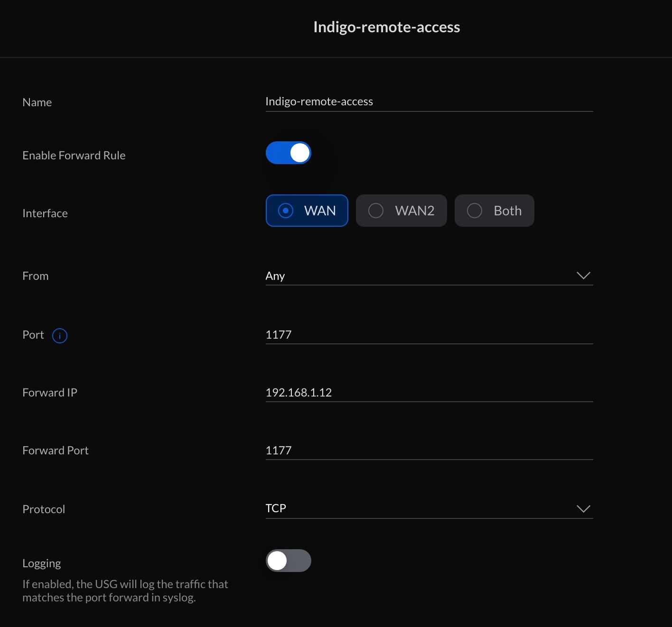
Task: Select the WAN interface radio button
Action: [x=307, y=211]
